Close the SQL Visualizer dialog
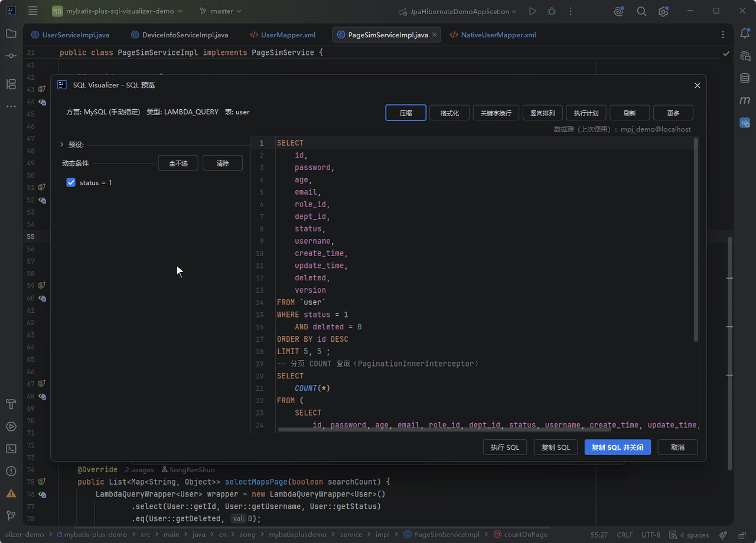Viewport: 756px width, 543px height. [x=697, y=86]
